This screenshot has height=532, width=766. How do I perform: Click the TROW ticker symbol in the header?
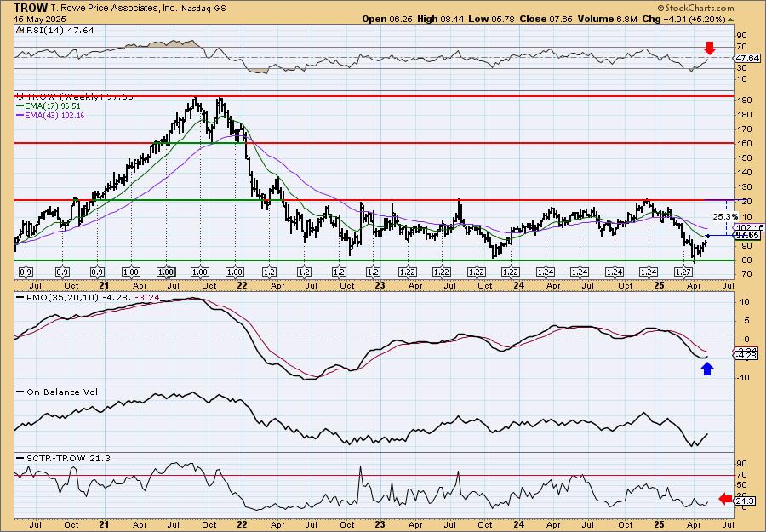[31, 8]
